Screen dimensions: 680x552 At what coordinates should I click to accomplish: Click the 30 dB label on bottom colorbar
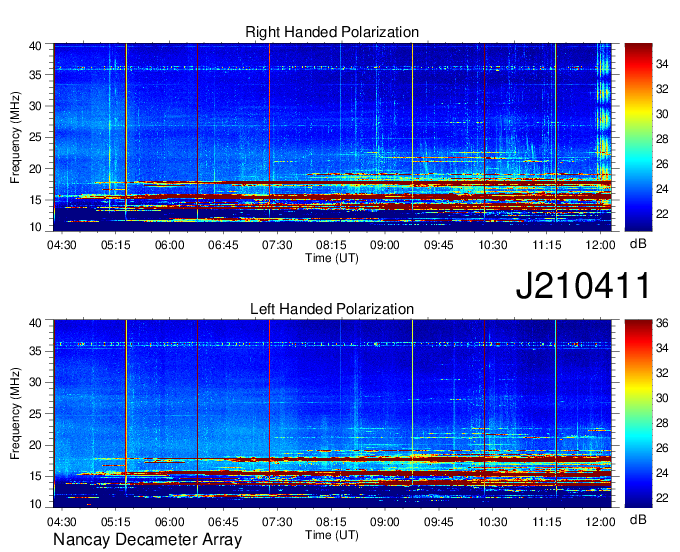pyautogui.click(x=662, y=398)
